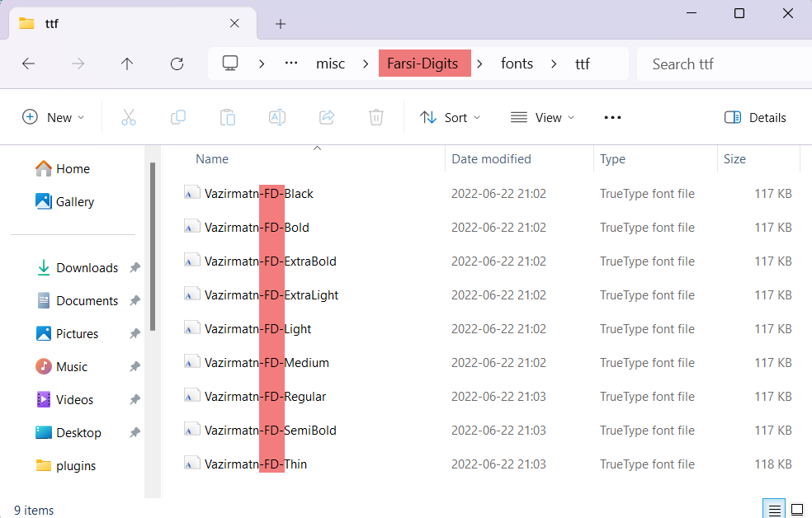Expand the chevron after the This PC icon
The width and height of the screenshot is (812, 518).
point(262,64)
